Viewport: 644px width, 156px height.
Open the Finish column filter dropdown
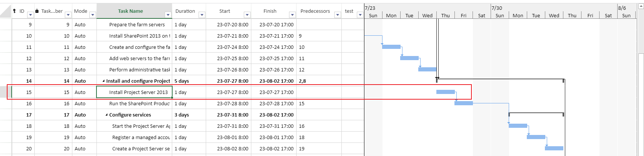coord(292,15)
